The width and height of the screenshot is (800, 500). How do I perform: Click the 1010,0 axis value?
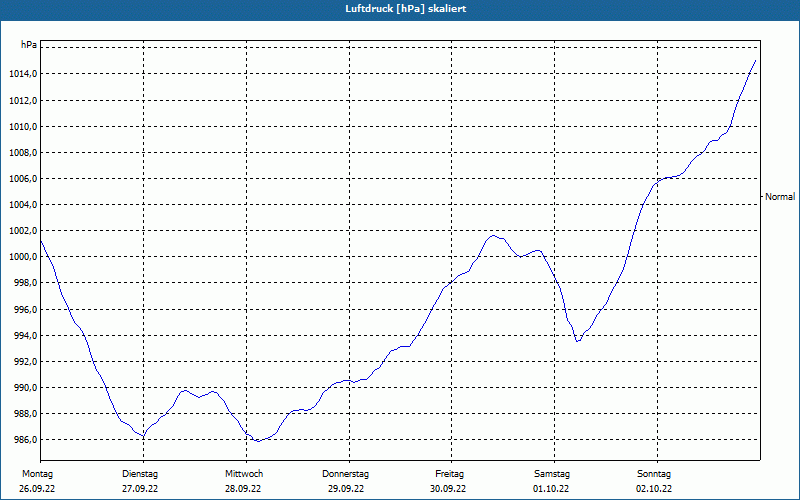(x=23, y=127)
